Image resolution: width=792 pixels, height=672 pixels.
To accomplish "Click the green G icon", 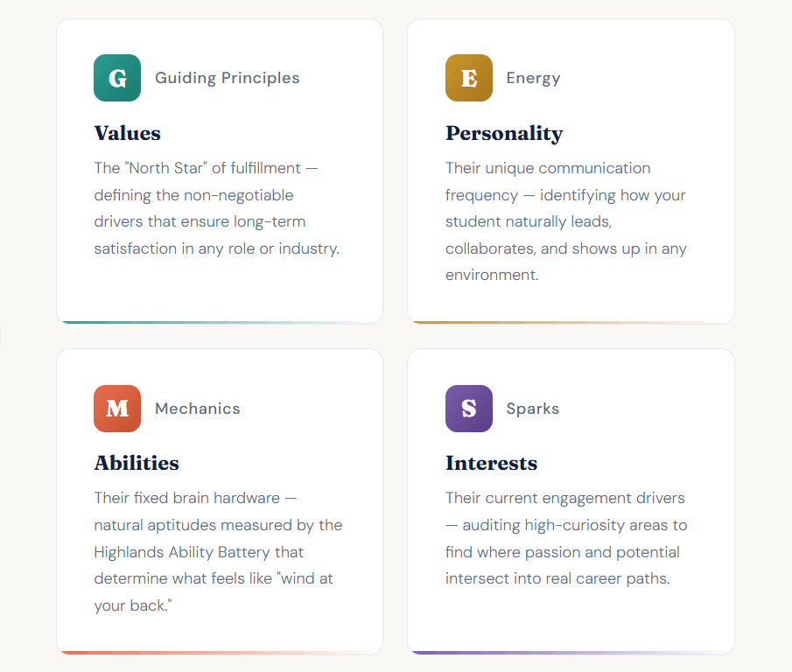I will pyautogui.click(x=117, y=78).
